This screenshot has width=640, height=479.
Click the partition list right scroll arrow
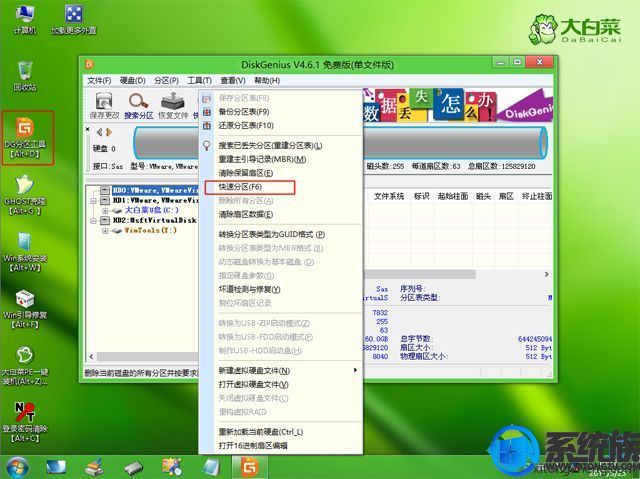547,274
